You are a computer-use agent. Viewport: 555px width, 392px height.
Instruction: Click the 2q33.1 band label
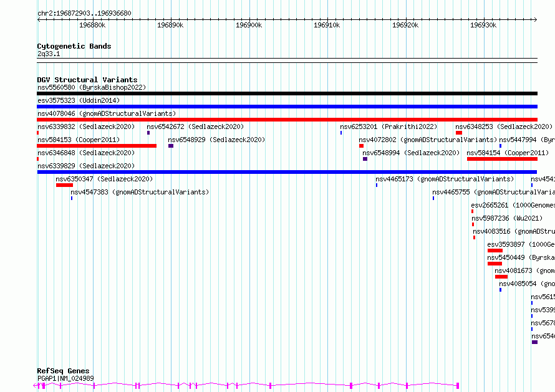(49, 54)
